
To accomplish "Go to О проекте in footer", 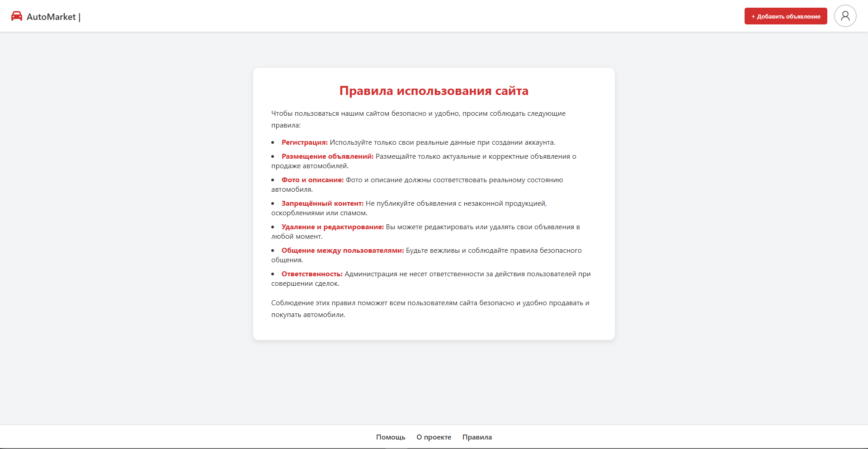I will (x=434, y=437).
